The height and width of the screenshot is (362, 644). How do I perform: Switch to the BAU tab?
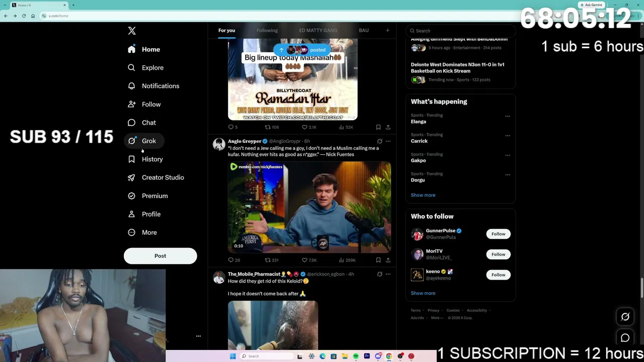coord(364,31)
